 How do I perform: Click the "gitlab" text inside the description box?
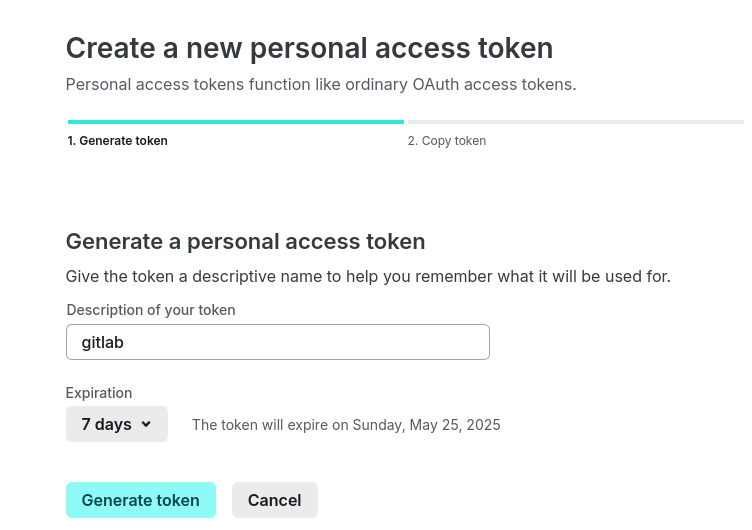tap(102, 342)
